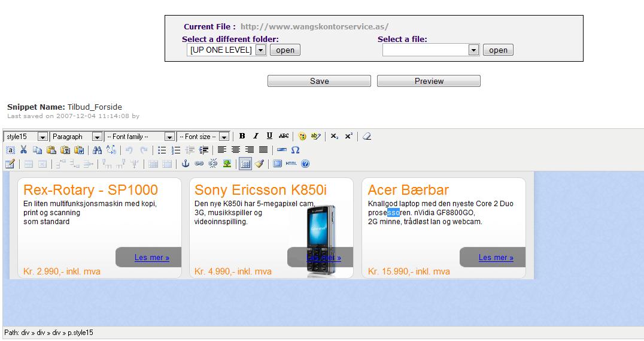Expand the Select a file dropdown
This screenshot has height=341, width=644.
(x=431, y=50)
